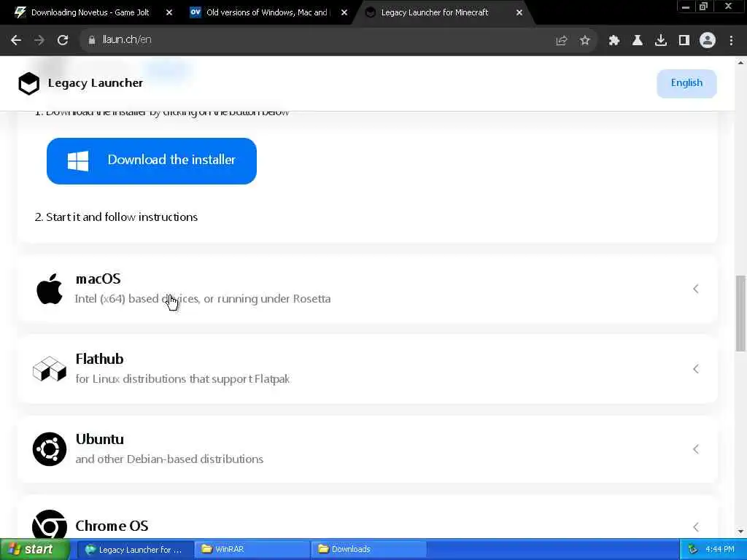Expand the macOS section chevron
This screenshot has width=747, height=560.
click(695, 289)
